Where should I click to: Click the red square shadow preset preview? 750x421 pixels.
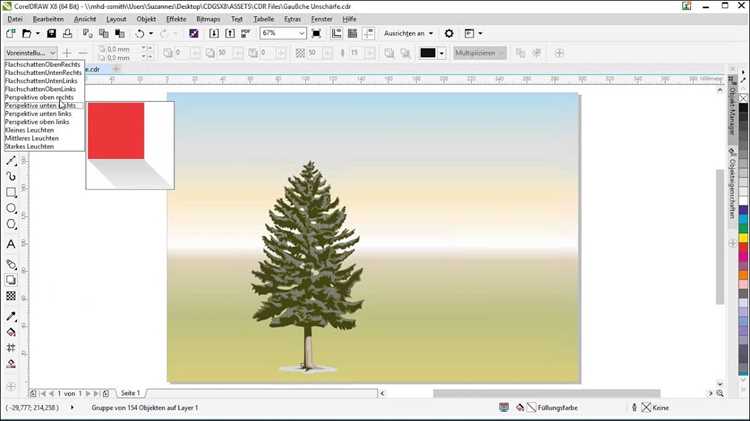pos(130,145)
